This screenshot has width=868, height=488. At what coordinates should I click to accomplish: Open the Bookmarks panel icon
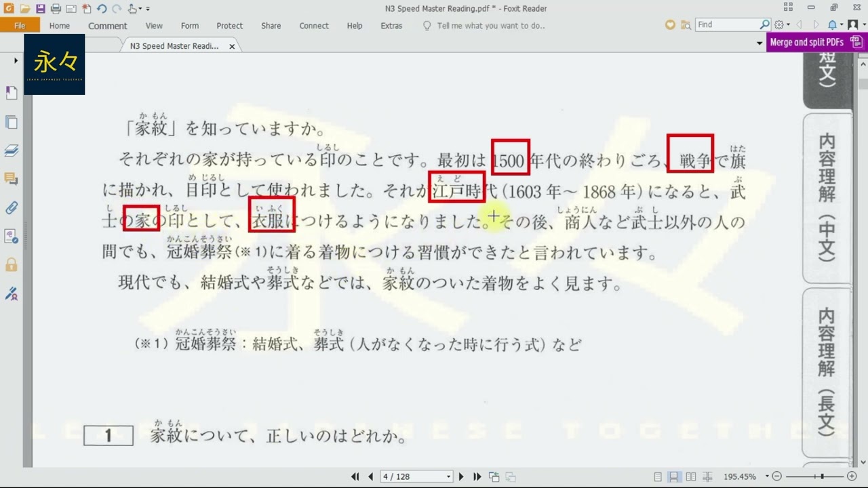click(x=12, y=93)
